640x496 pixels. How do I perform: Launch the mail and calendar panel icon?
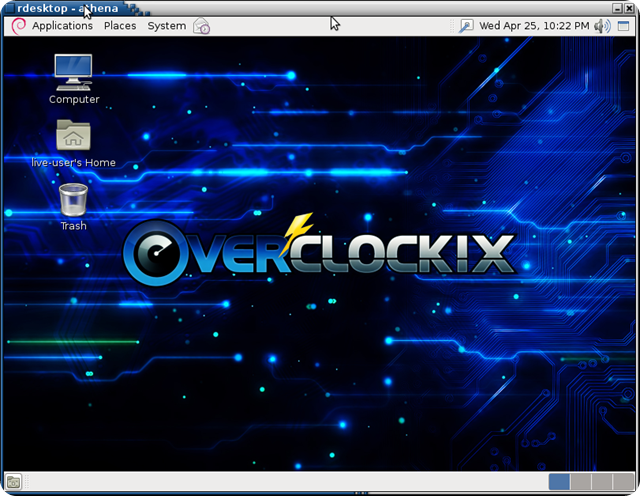point(202,26)
